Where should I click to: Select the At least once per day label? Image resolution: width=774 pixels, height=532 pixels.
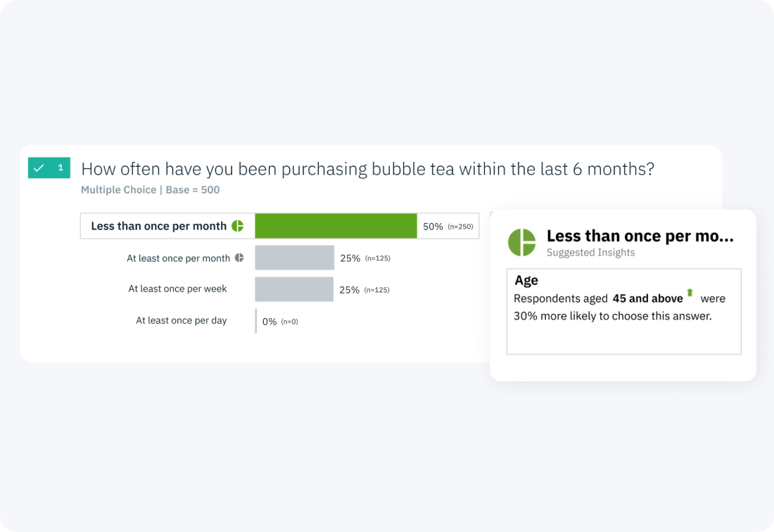(181, 320)
